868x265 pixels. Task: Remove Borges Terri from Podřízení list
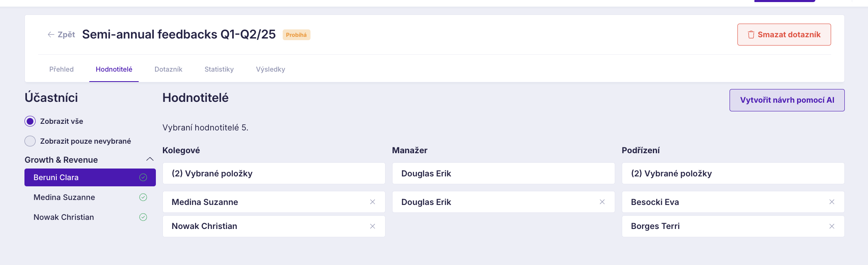832,226
